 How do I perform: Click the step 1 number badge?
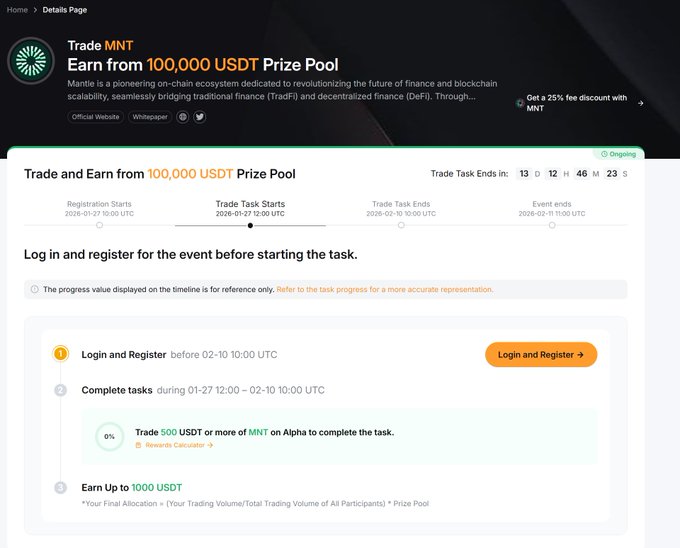coord(61,354)
